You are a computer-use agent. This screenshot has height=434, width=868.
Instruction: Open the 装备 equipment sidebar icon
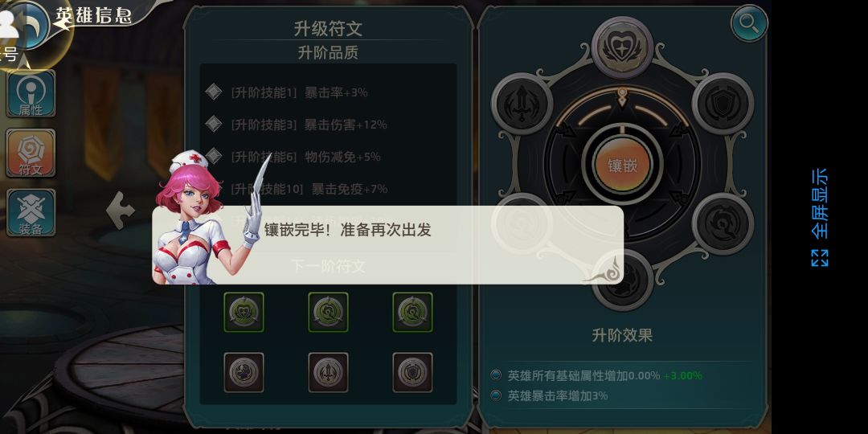click(31, 212)
